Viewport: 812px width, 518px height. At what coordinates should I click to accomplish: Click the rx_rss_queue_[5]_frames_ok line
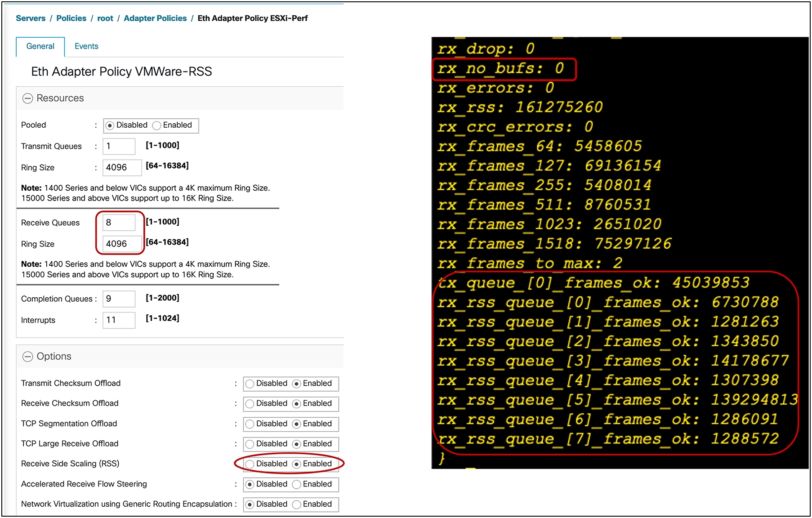click(x=618, y=400)
